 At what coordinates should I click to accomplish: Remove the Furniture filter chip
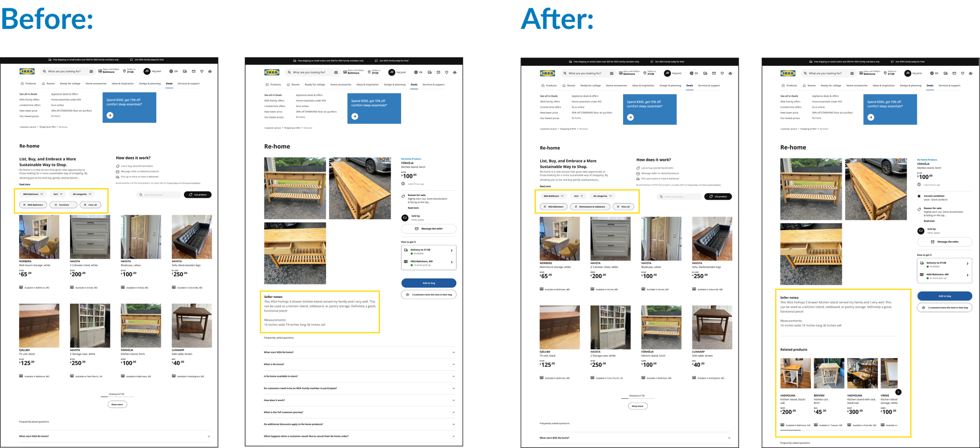point(56,205)
